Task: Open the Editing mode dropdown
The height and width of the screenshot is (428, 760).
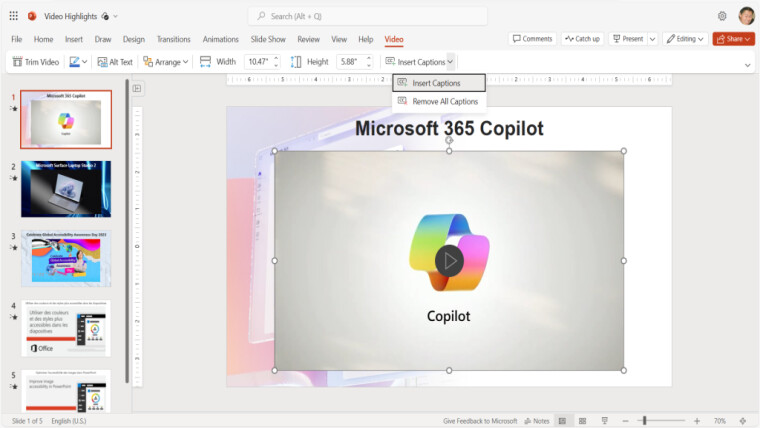Action: [x=685, y=39]
